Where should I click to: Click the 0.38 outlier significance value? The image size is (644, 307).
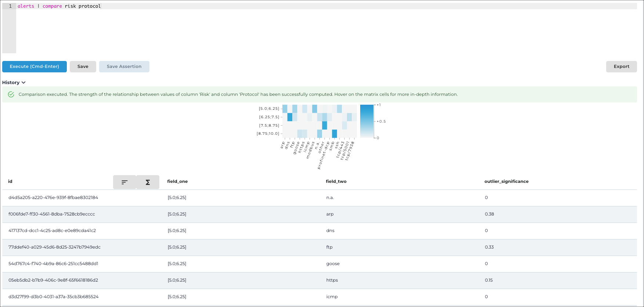tap(489, 214)
